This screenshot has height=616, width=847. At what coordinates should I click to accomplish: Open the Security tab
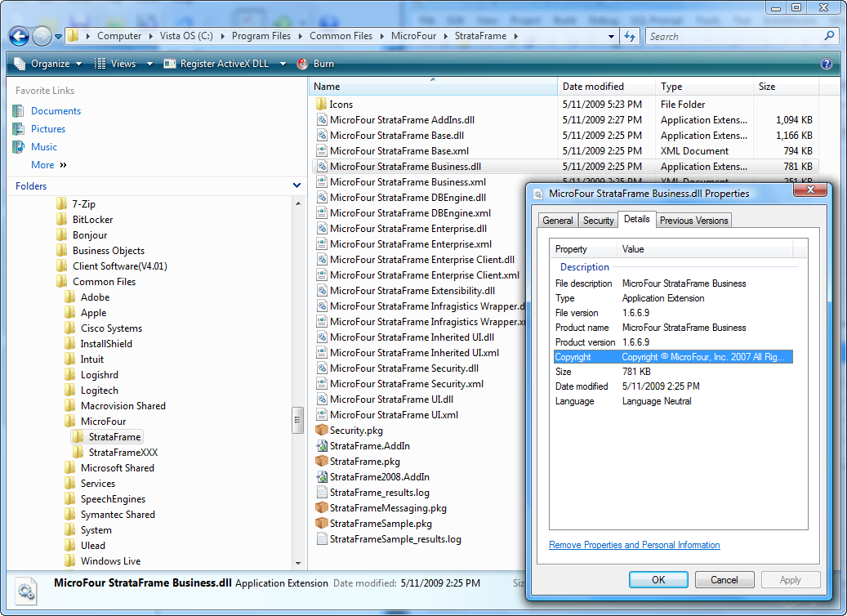pyautogui.click(x=598, y=221)
